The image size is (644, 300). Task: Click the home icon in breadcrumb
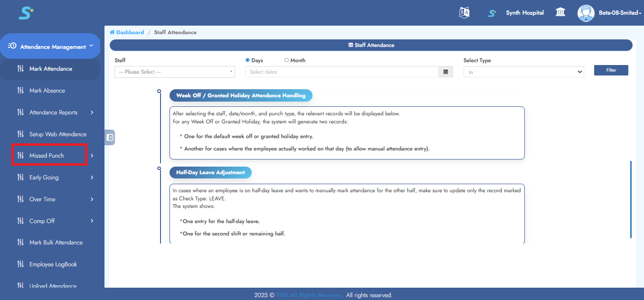tap(112, 32)
